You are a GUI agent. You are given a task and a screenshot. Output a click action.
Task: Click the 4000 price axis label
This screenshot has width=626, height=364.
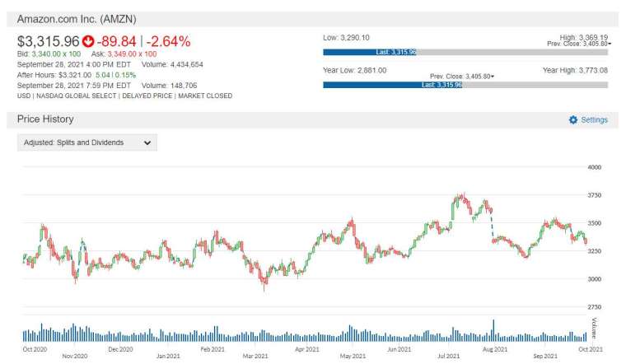(594, 167)
